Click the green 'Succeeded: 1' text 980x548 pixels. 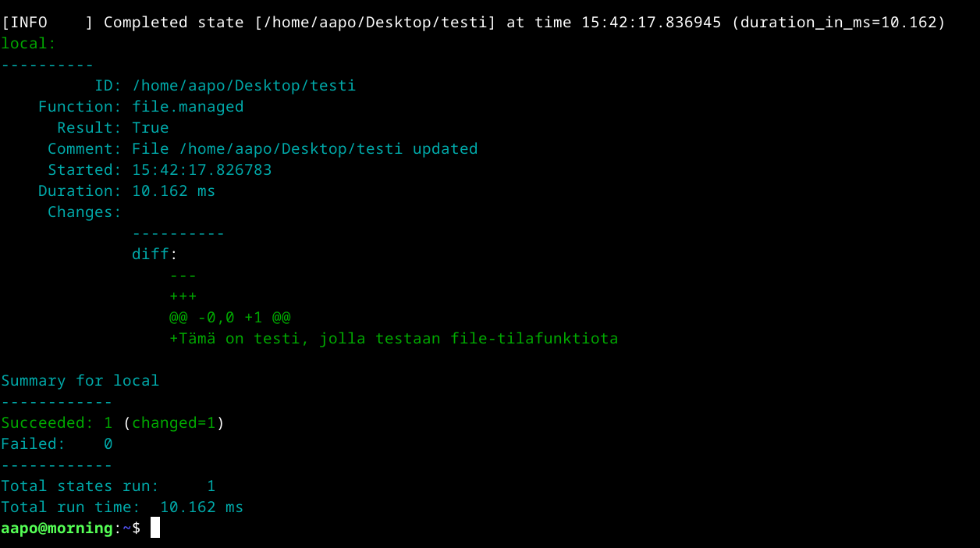(x=56, y=423)
